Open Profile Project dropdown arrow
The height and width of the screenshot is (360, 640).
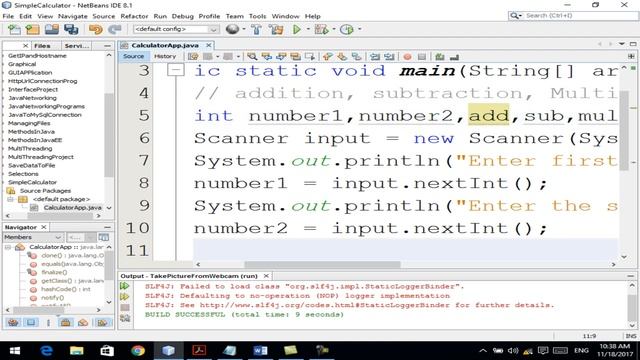(x=359, y=29)
